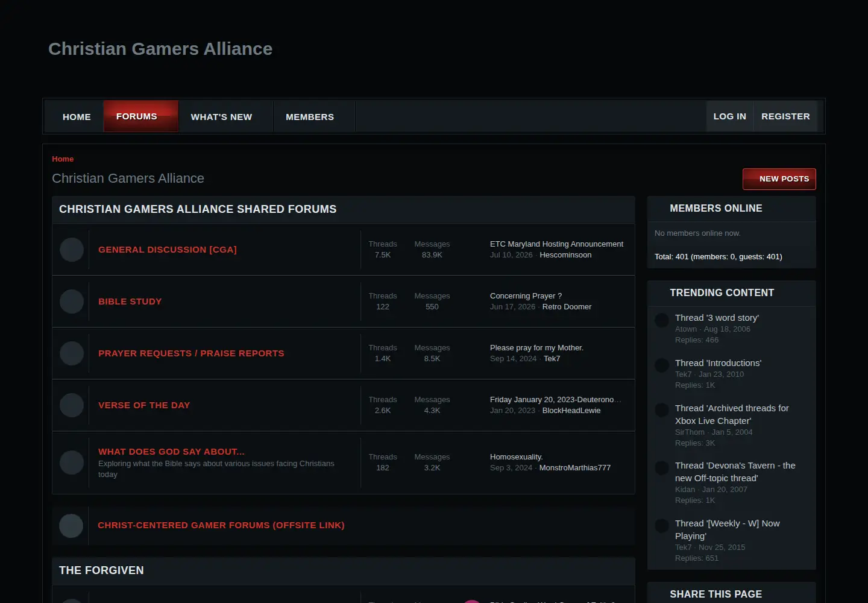The image size is (868, 603).
Task: Click avatar beside 'Introductions' trending thread
Action: [x=662, y=365]
